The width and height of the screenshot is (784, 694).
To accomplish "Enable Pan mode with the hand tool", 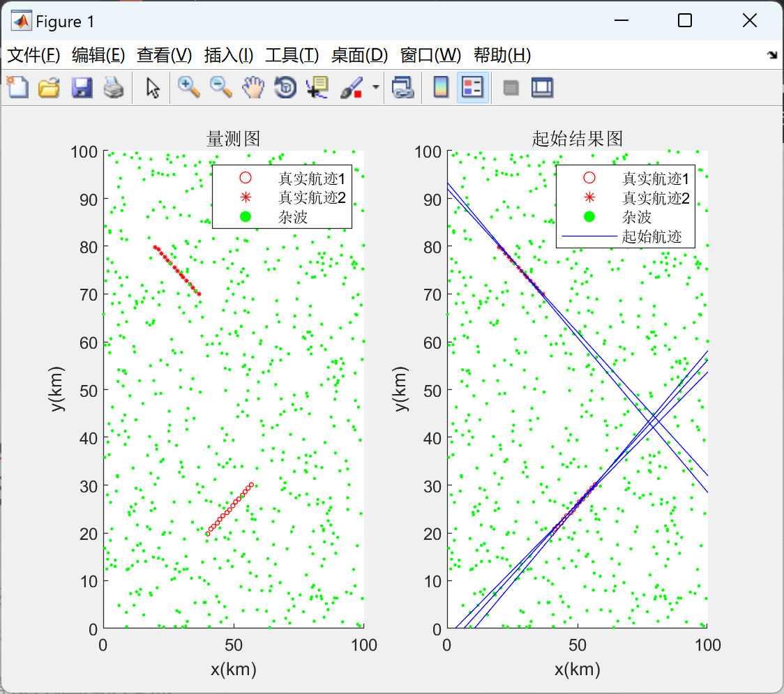I will (252, 87).
